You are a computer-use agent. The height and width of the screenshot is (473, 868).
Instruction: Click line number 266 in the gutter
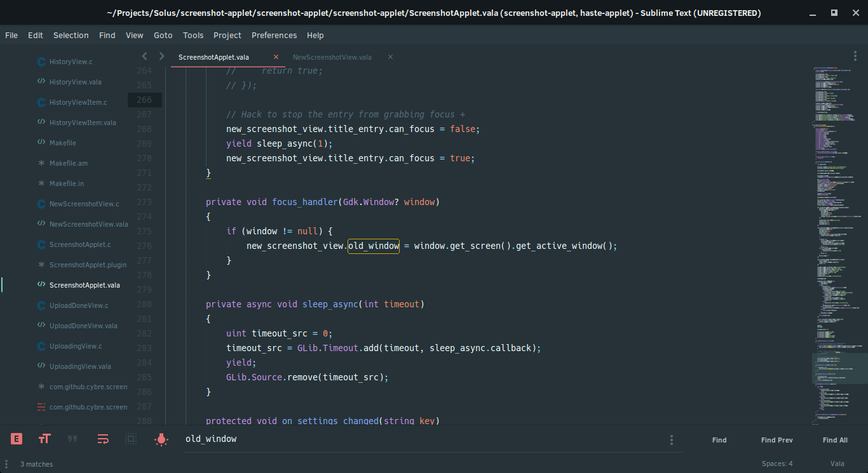coord(144,100)
